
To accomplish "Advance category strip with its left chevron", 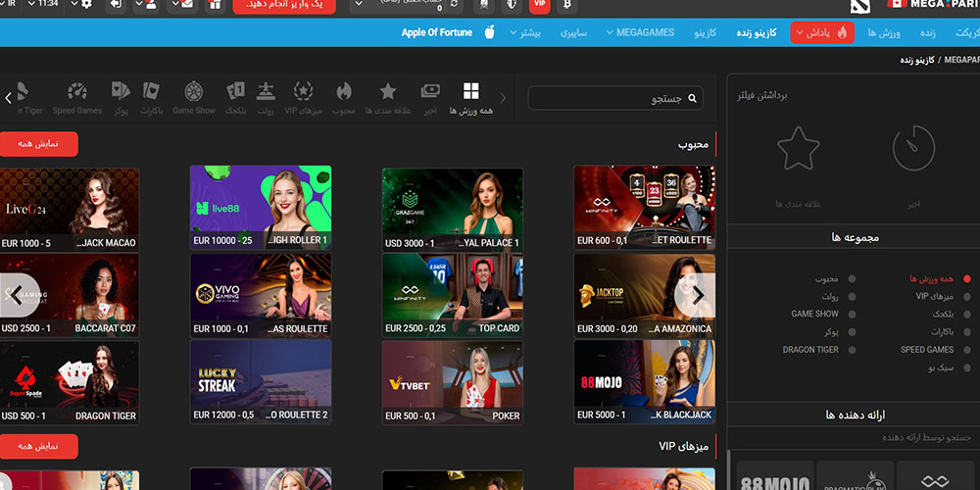I will pyautogui.click(x=8, y=97).
